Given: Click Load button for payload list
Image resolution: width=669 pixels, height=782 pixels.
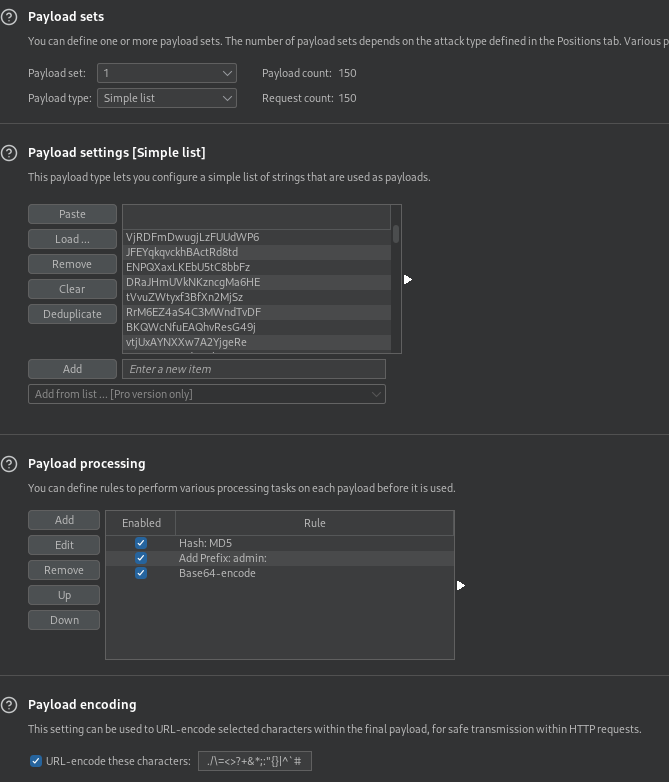Looking at the screenshot, I should coord(72,239).
